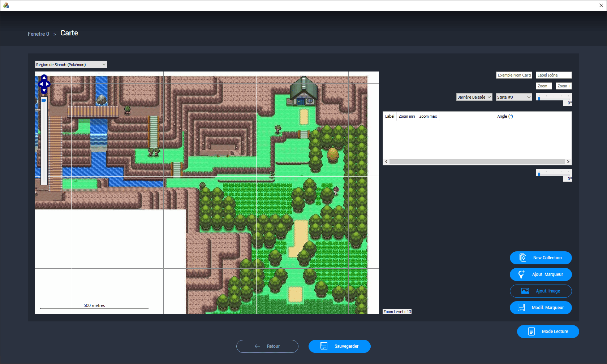607x364 pixels.
Task: Pan the map right with the navigation arrow
Action: (x=48, y=84)
